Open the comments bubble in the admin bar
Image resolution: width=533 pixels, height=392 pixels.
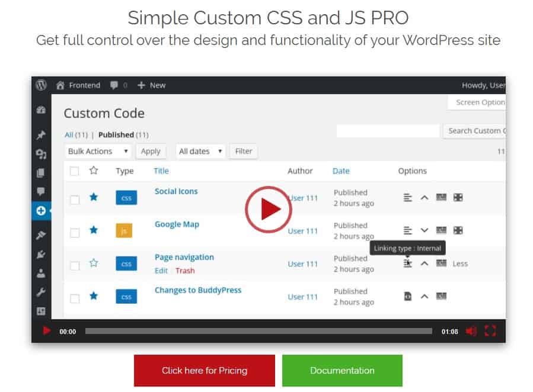coord(114,85)
